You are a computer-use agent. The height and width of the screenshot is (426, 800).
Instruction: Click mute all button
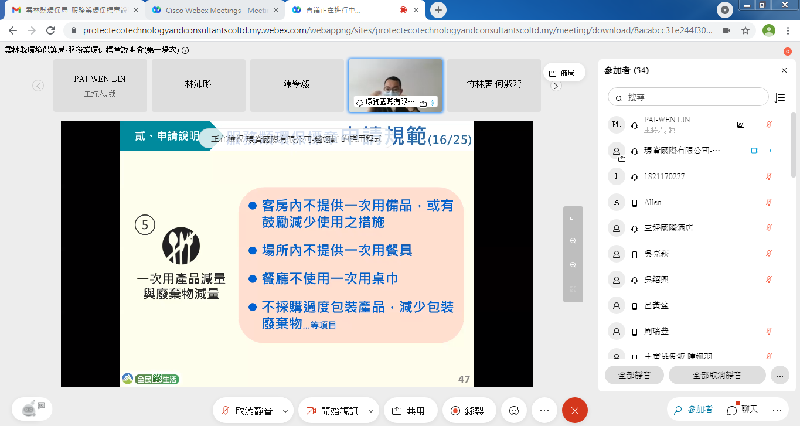[x=634, y=375]
